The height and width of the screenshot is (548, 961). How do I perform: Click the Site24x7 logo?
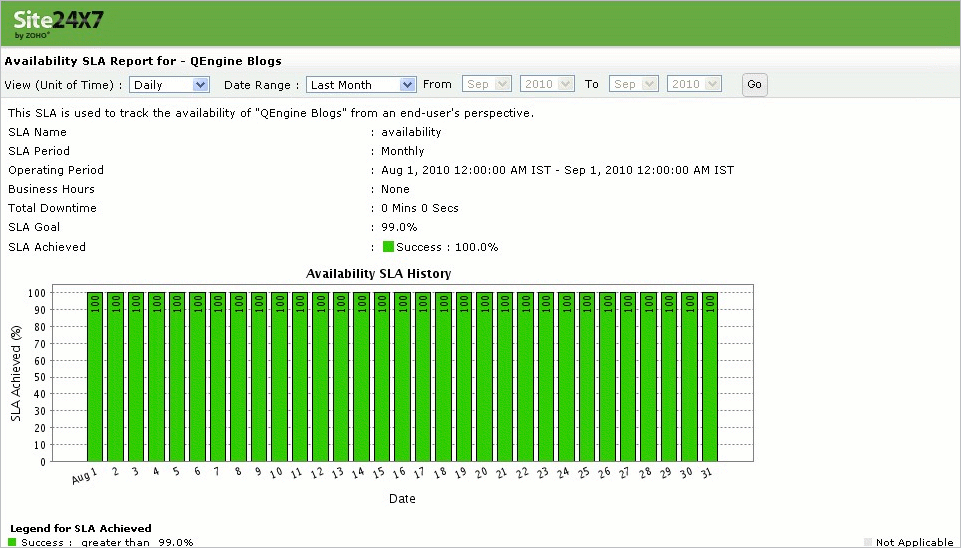59,21
